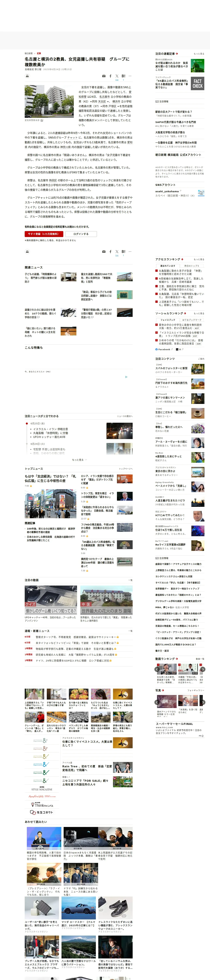Open イスラエル・イラン 停戦合意 bullet item
210x980 pixels.
tap(51, 429)
